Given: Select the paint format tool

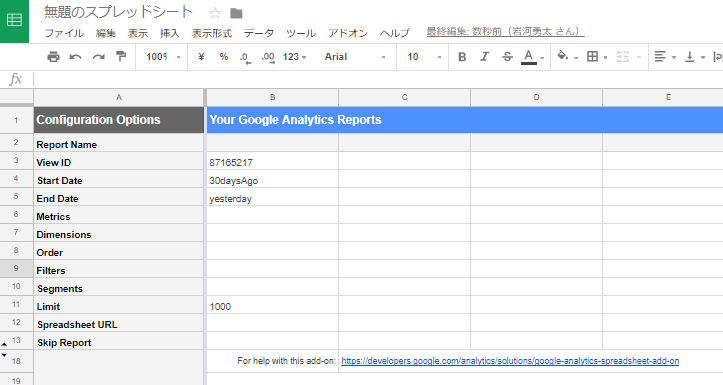Looking at the screenshot, I should coord(121,57).
